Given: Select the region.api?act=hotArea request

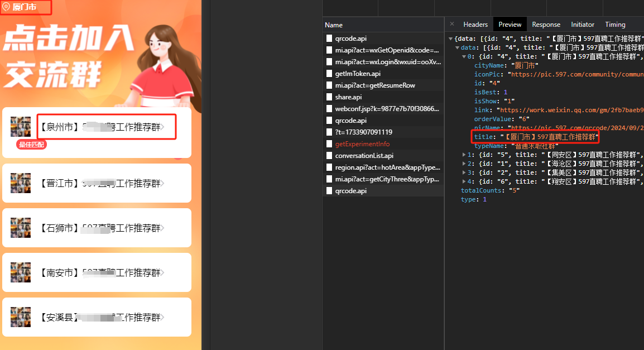Looking at the screenshot, I should tap(383, 167).
